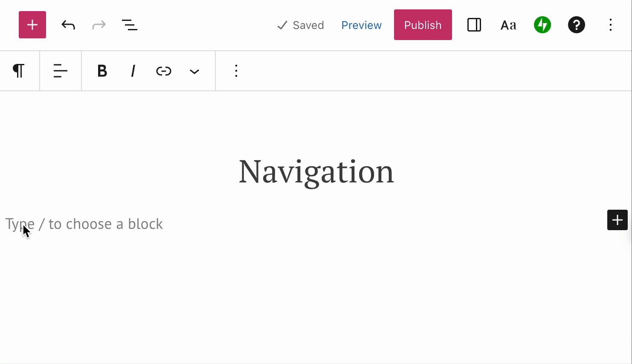Toggle text alignment options

tap(60, 71)
